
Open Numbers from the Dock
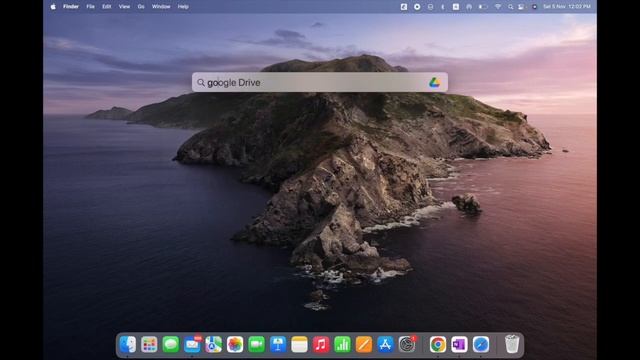[x=342, y=344]
